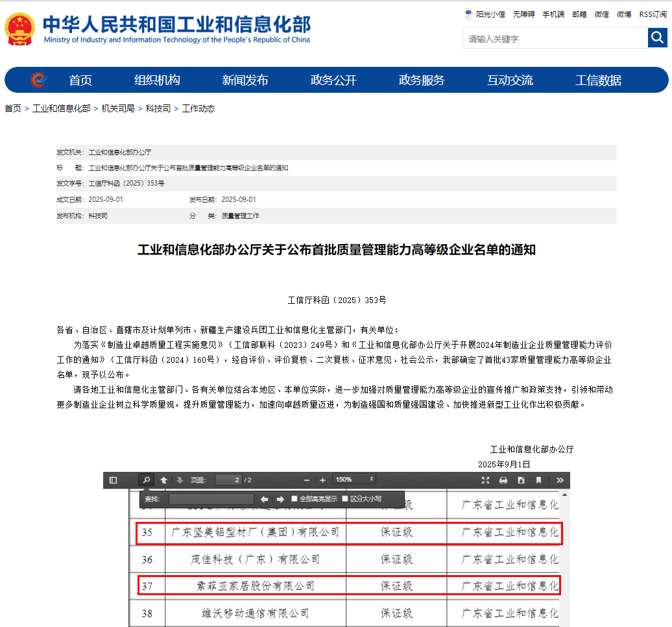The height and width of the screenshot is (627, 672).
Task: Download the PDF file
Action: coord(521,480)
